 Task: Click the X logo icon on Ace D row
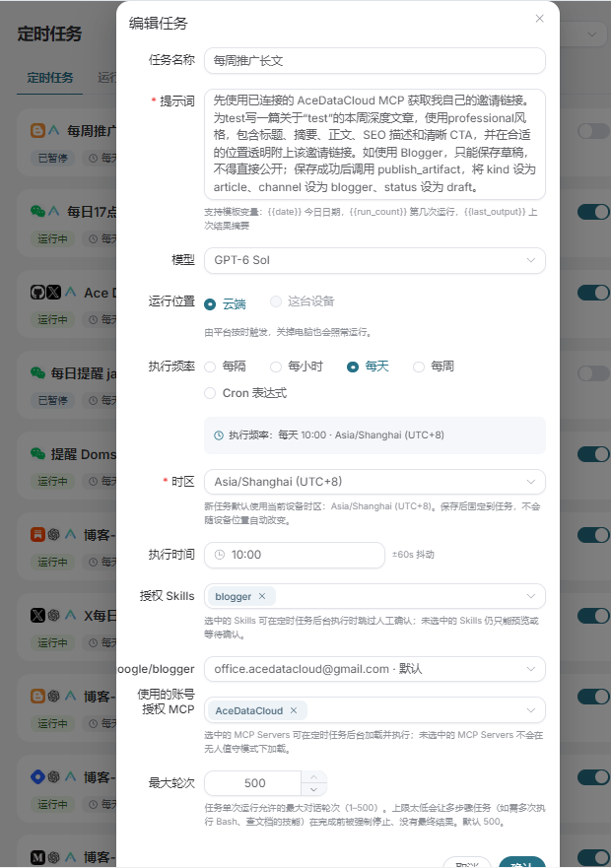pyautogui.click(x=53, y=293)
